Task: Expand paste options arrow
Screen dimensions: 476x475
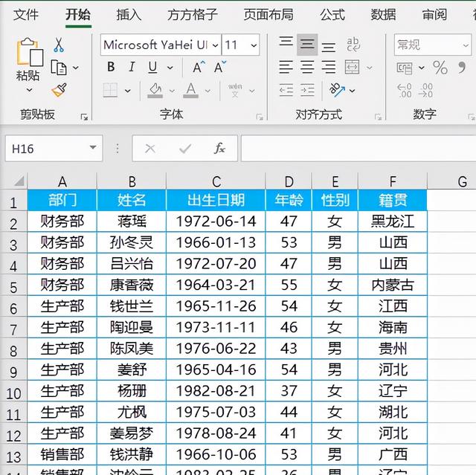Action: pyautogui.click(x=29, y=90)
